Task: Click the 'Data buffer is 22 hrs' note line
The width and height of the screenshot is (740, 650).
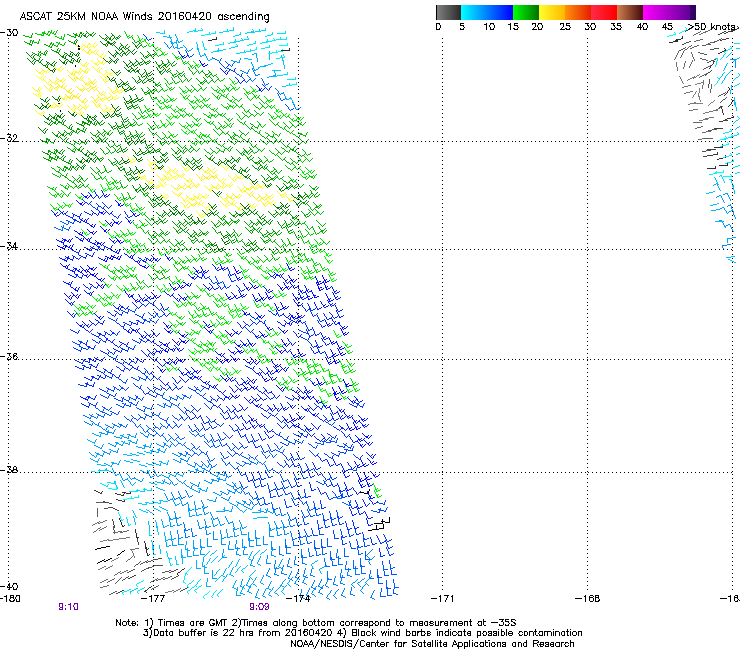Action: point(362,633)
